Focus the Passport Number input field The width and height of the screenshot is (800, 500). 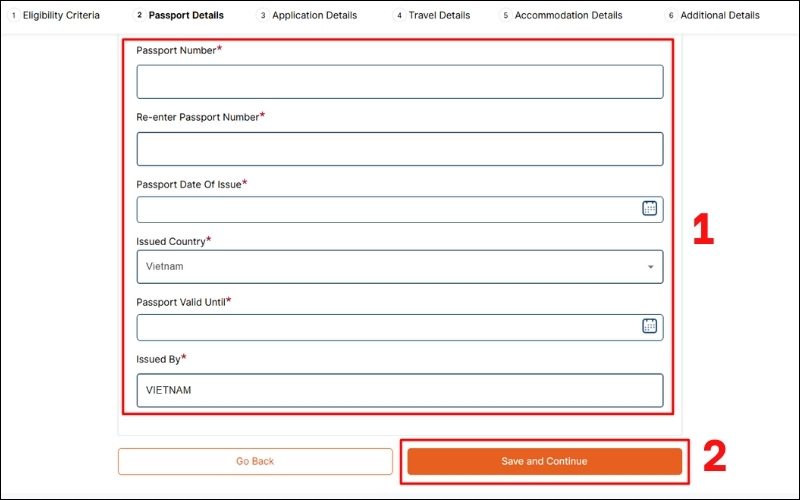399,82
